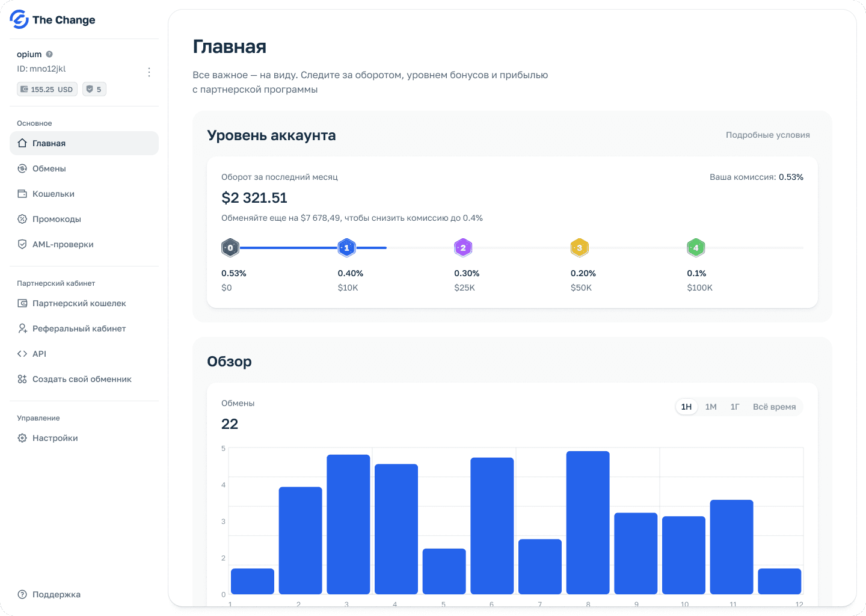Click the ID: mno12jkl text
Screen dimensions: 866x616
[x=41, y=69]
